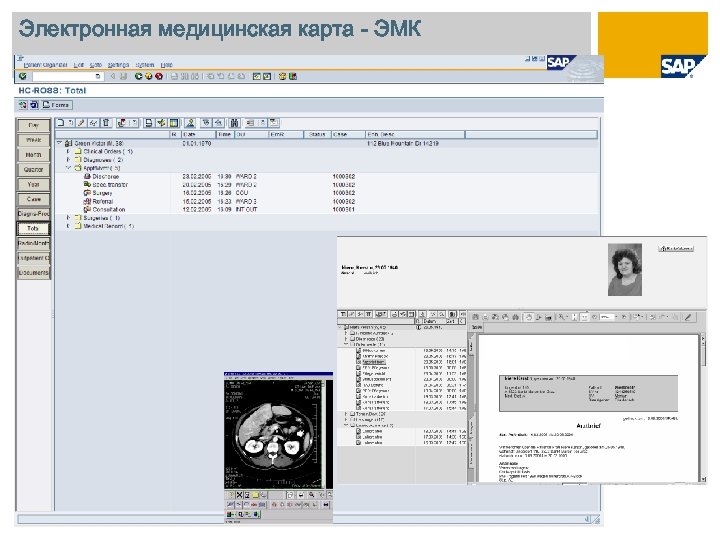This screenshot has width=720, height=540.
Task: Click the Print icon in the SAP standard toolbar
Action: point(174,76)
